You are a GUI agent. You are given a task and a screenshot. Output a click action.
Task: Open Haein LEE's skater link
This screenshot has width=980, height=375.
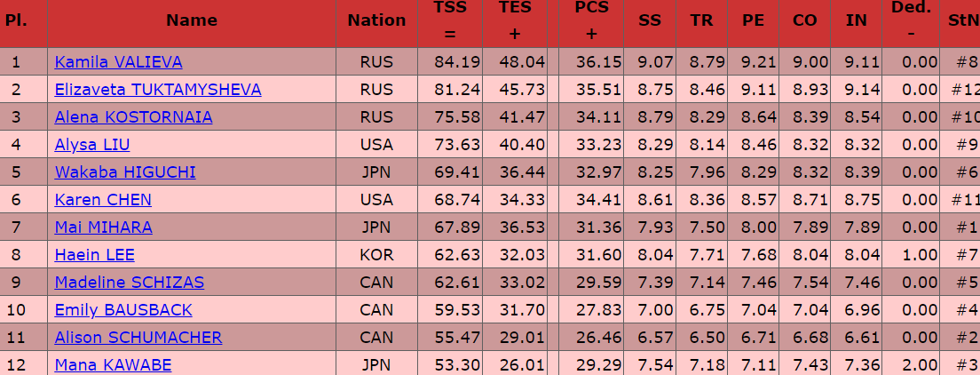tap(94, 255)
